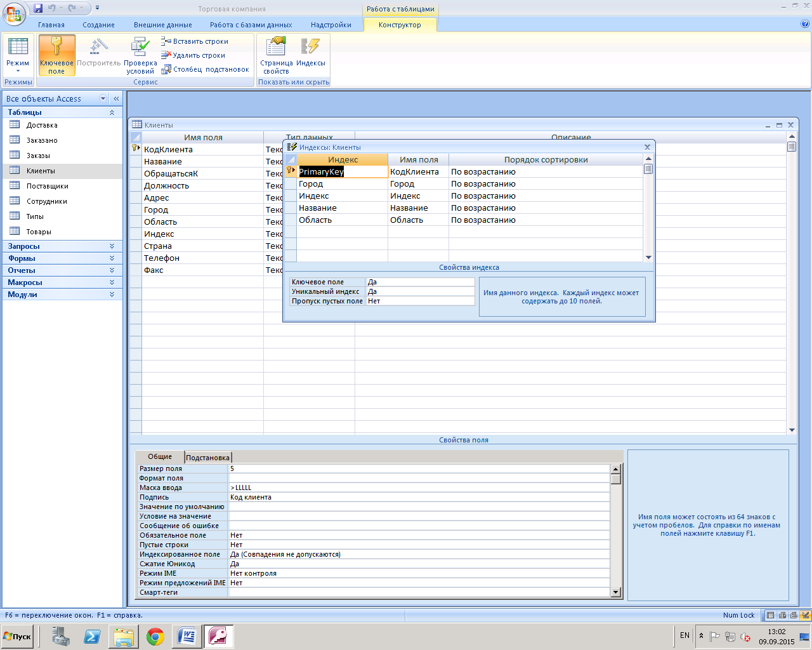Open Страница свойств property sheet
The height and width of the screenshot is (650, 812).
tap(276, 55)
